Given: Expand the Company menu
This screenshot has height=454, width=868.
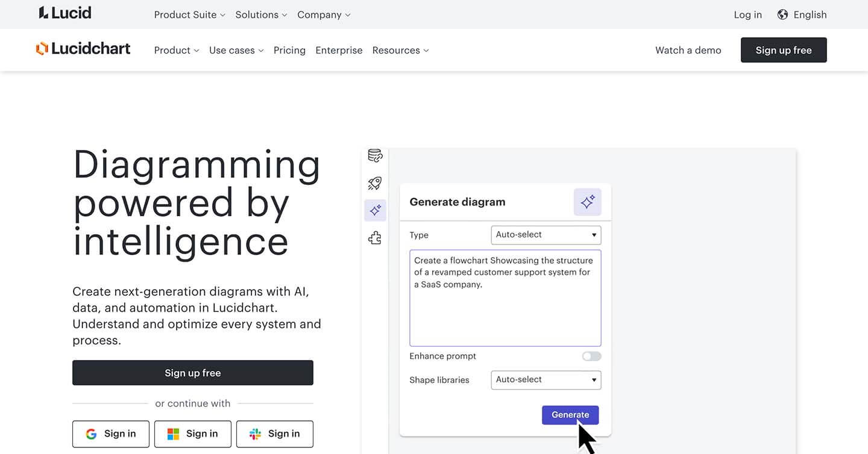Looking at the screenshot, I should pos(324,14).
